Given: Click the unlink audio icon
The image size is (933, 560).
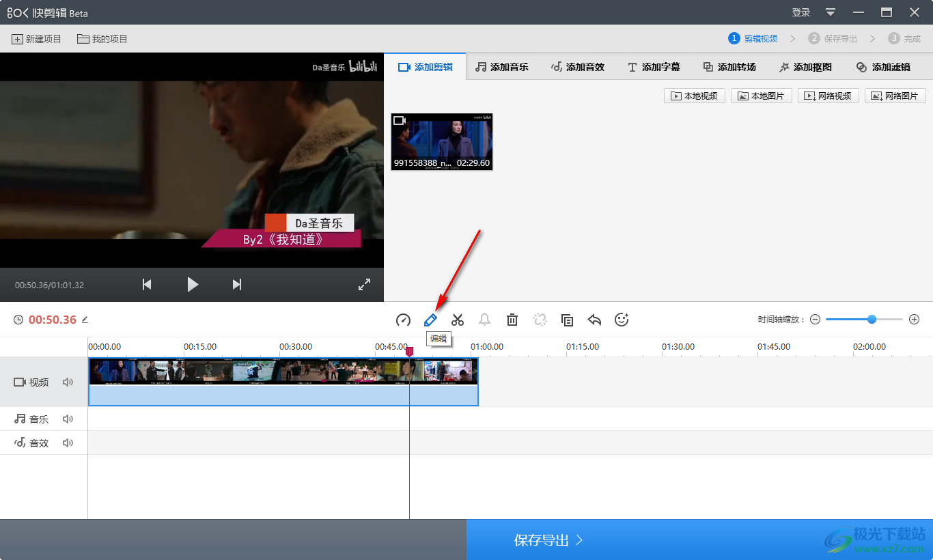Looking at the screenshot, I should point(540,320).
